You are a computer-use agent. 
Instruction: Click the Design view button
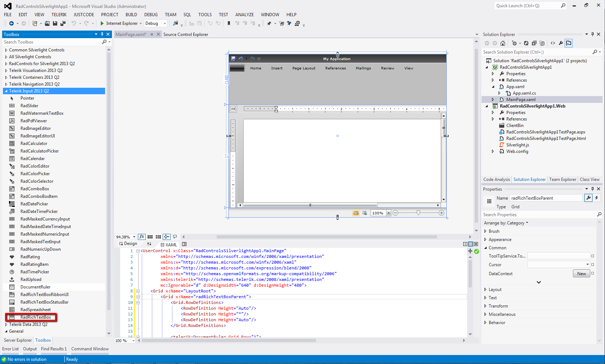coord(128,244)
